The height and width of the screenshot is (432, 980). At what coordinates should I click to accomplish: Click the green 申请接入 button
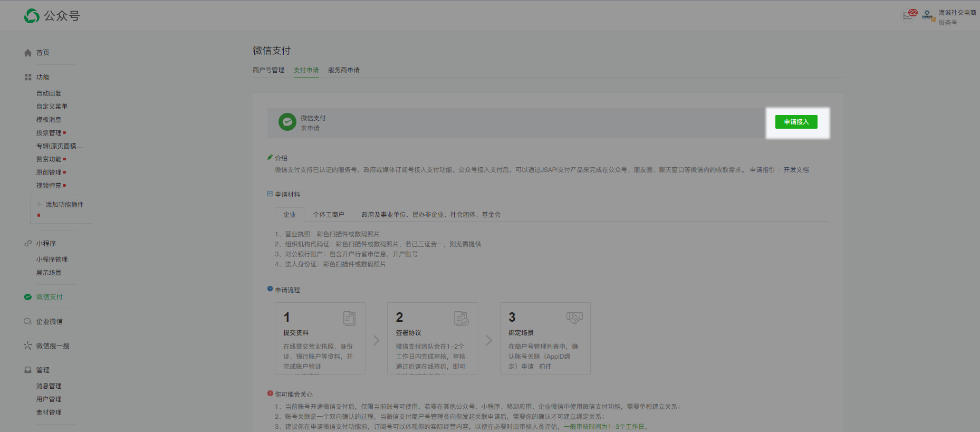pyautogui.click(x=796, y=122)
